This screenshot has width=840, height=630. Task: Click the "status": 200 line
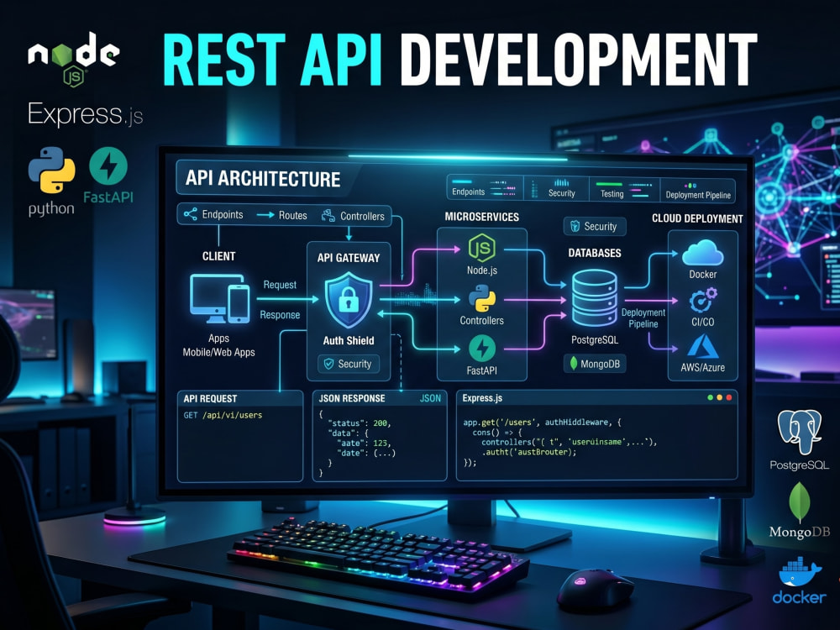coord(359,423)
